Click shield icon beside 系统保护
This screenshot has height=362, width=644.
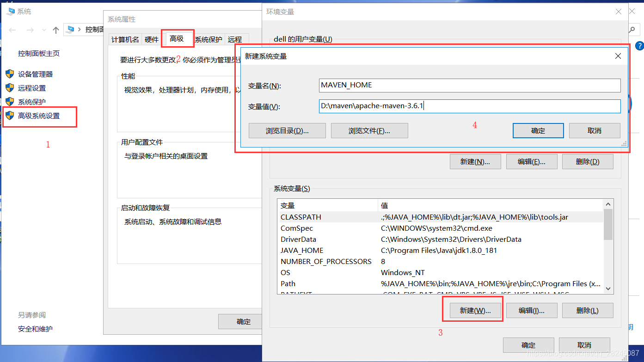click(10, 102)
